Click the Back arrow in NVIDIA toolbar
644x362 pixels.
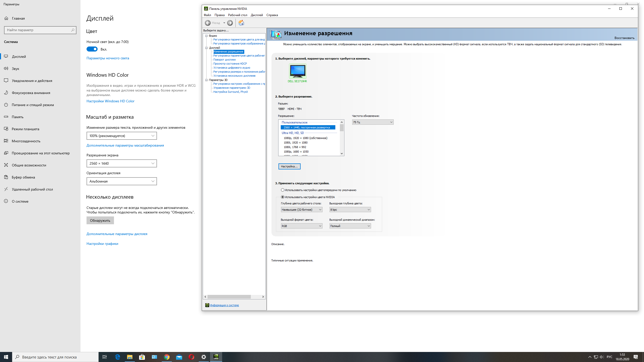208,23
